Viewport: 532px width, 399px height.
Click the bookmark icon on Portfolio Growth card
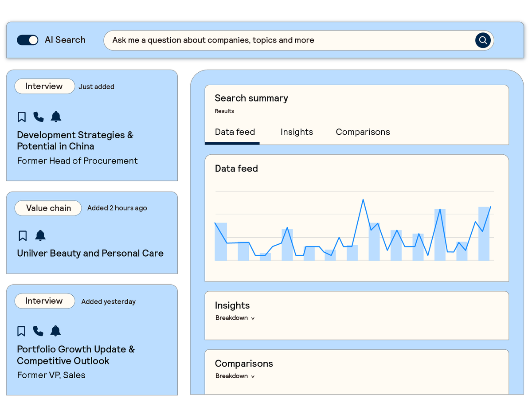[22, 331]
